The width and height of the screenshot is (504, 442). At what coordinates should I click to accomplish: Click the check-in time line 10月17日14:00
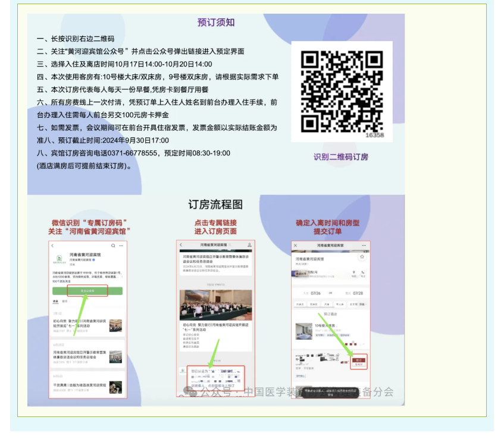pyautogui.click(x=124, y=64)
